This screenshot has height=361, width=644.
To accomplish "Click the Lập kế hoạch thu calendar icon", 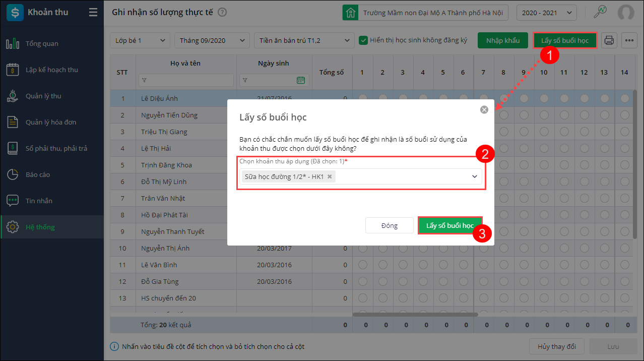I will coord(13,70).
